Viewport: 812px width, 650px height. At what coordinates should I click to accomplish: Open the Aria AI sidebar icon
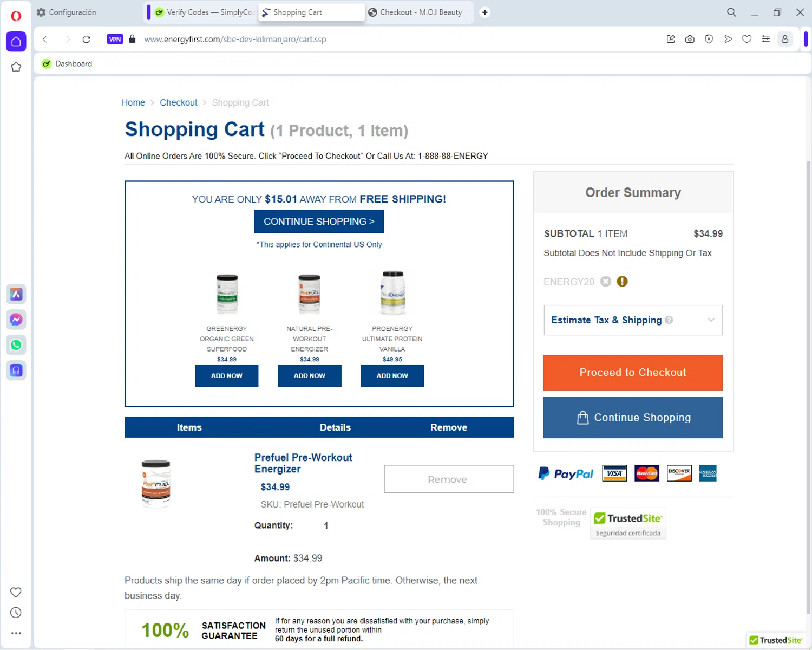click(16, 294)
